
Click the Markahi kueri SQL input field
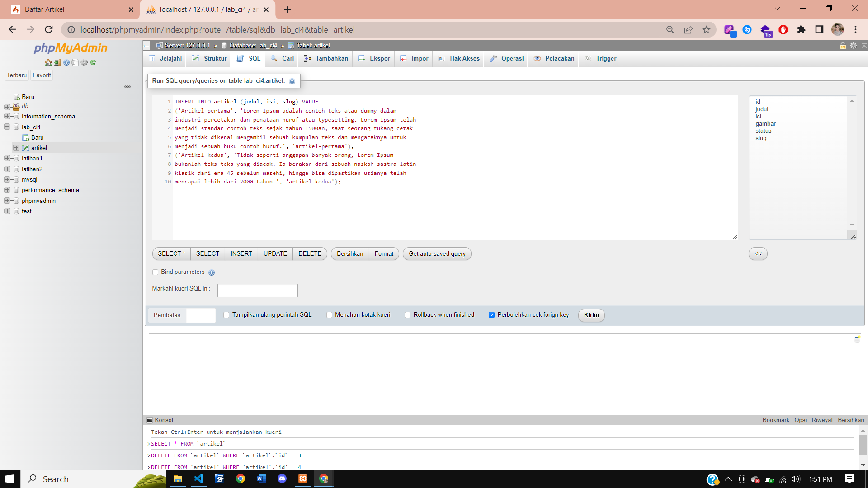[257, 291]
